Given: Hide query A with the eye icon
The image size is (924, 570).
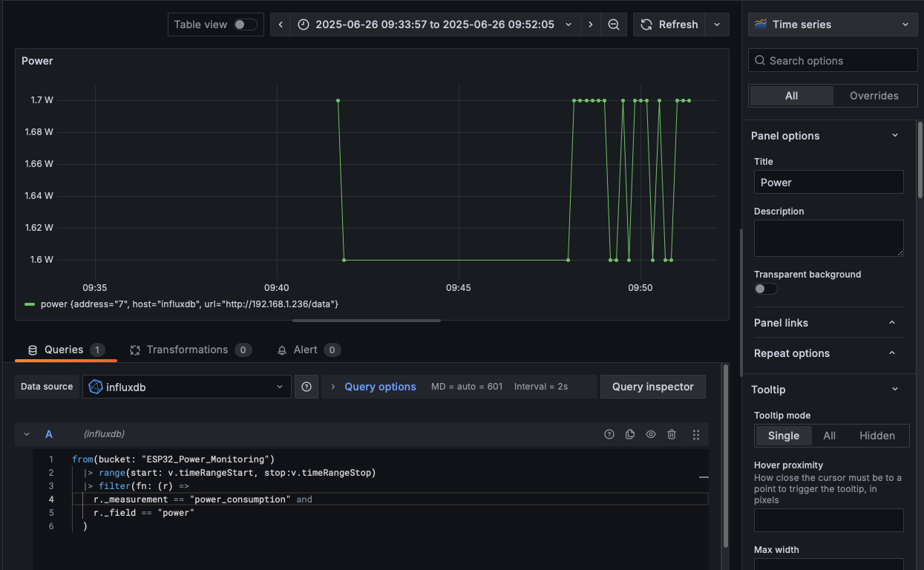Looking at the screenshot, I should tap(651, 434).
